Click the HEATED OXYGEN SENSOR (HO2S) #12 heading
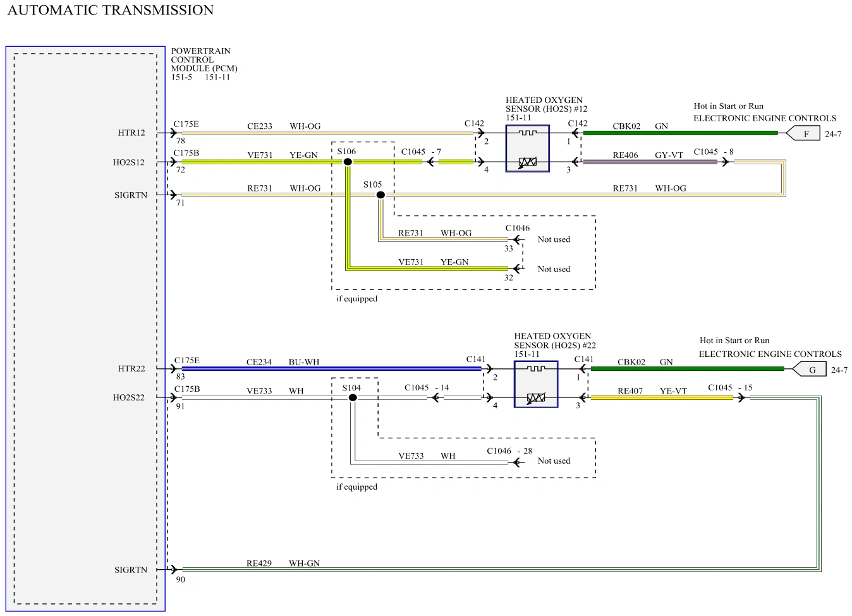Viewport: 852px width, 616px height. tap(546, 105)
